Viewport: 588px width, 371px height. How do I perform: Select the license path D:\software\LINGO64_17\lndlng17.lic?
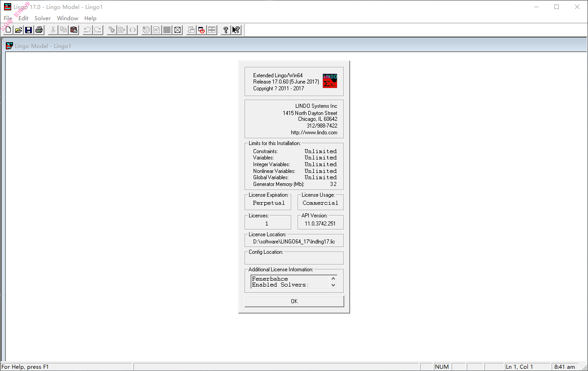click(x=294, y=242)
